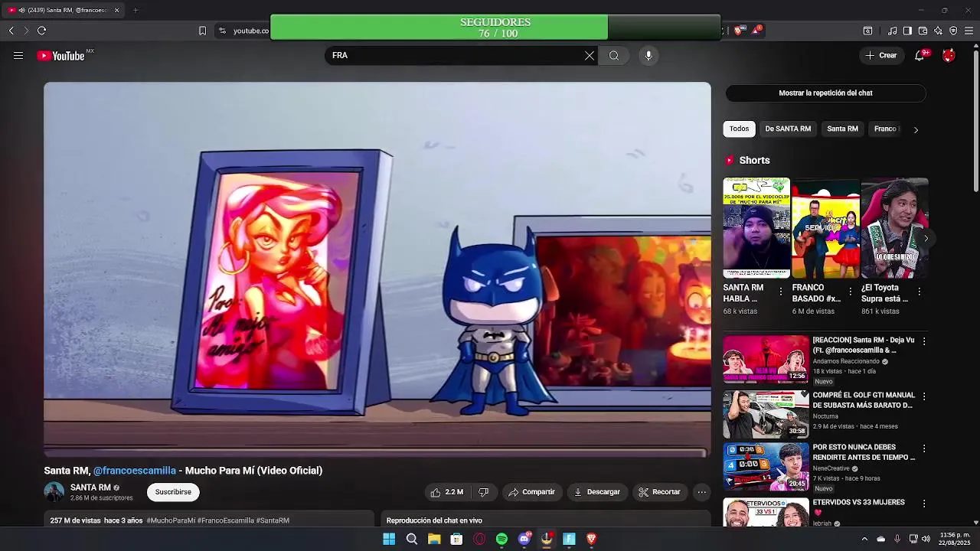Screen dimensions: 980x551
Task: Open a new browser tab with plus
Action: [x=136, y=10]
